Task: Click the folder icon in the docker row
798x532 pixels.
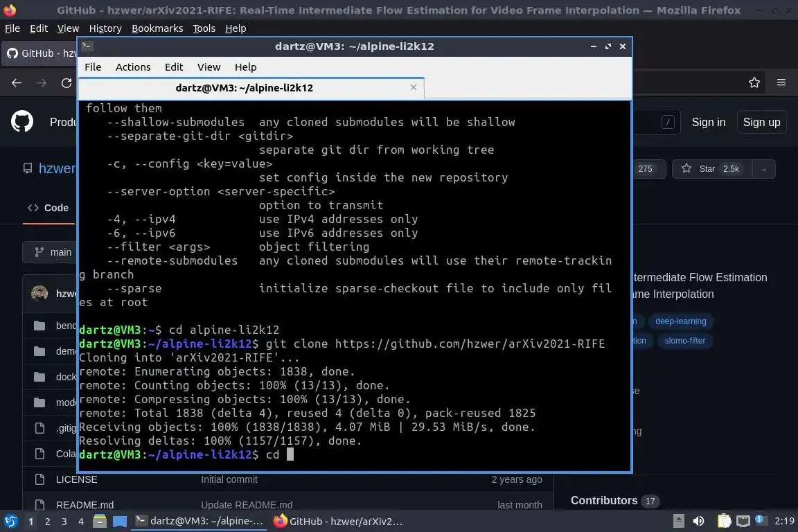Action: [x=39, y=377]
